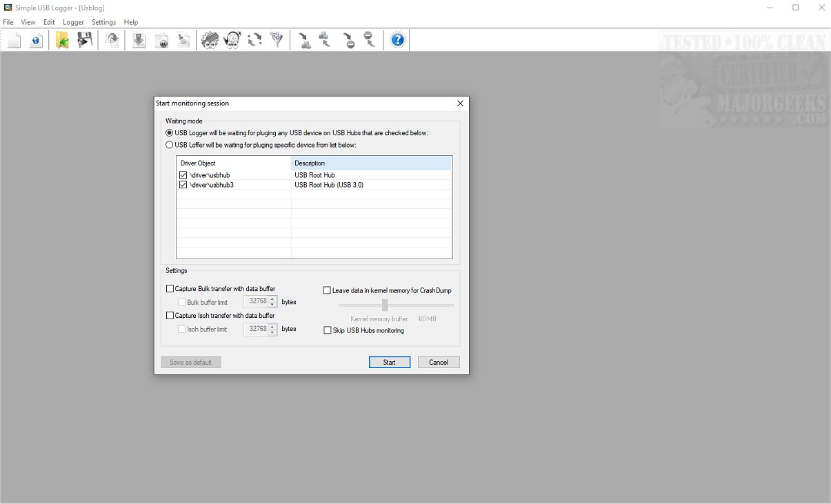Click the Cancel button
Screen dimensions: 831x504
coord(439,362)
